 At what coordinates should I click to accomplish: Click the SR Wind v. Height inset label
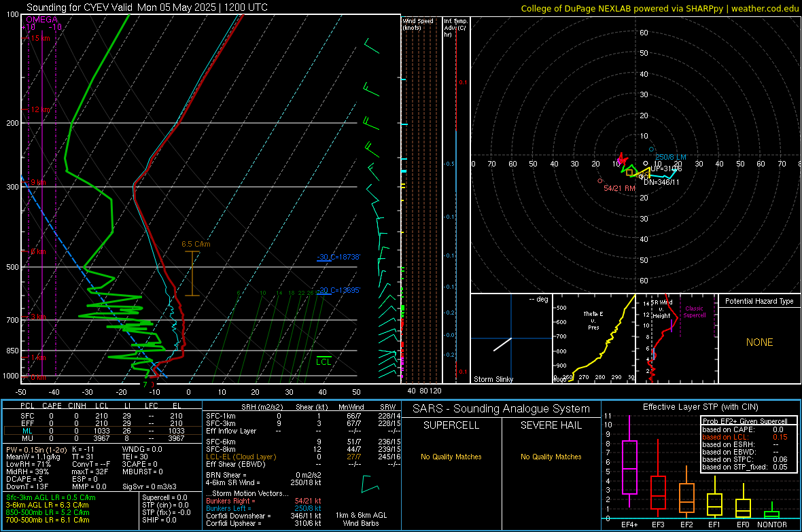[x=661, y=309]
